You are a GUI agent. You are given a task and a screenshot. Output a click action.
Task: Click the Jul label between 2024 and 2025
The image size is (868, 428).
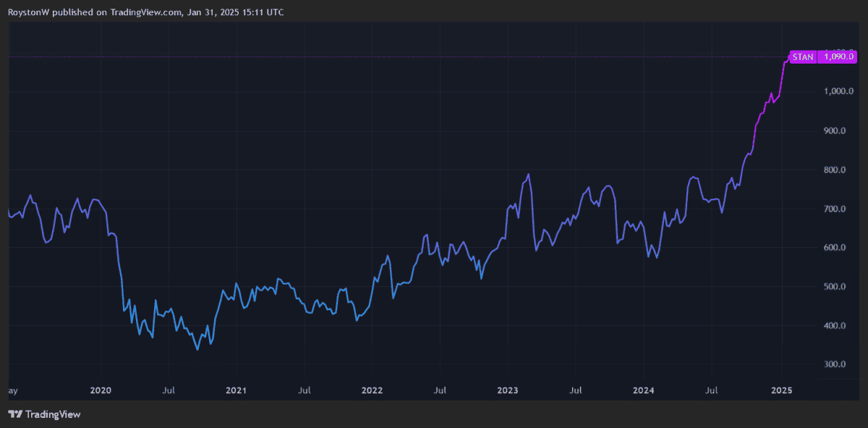[x=711, y=390]
